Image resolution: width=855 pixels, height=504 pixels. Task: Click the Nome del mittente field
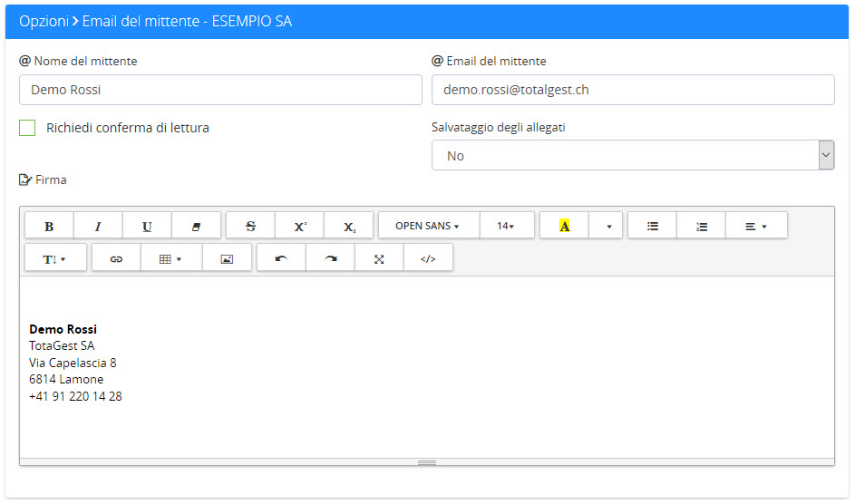tap(220, 90)
